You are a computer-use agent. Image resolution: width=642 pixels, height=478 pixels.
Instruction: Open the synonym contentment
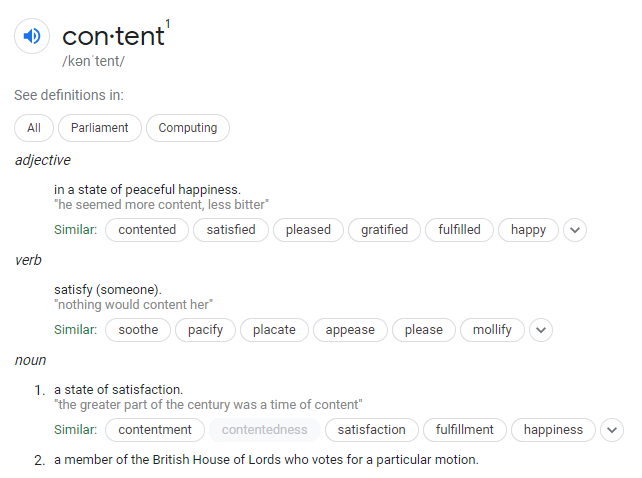[155, 430]
